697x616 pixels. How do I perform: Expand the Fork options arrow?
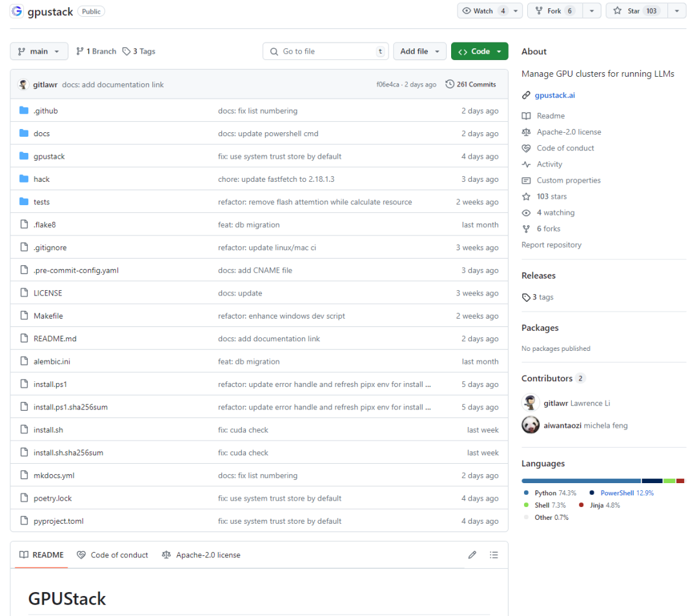tap(592, 11)
